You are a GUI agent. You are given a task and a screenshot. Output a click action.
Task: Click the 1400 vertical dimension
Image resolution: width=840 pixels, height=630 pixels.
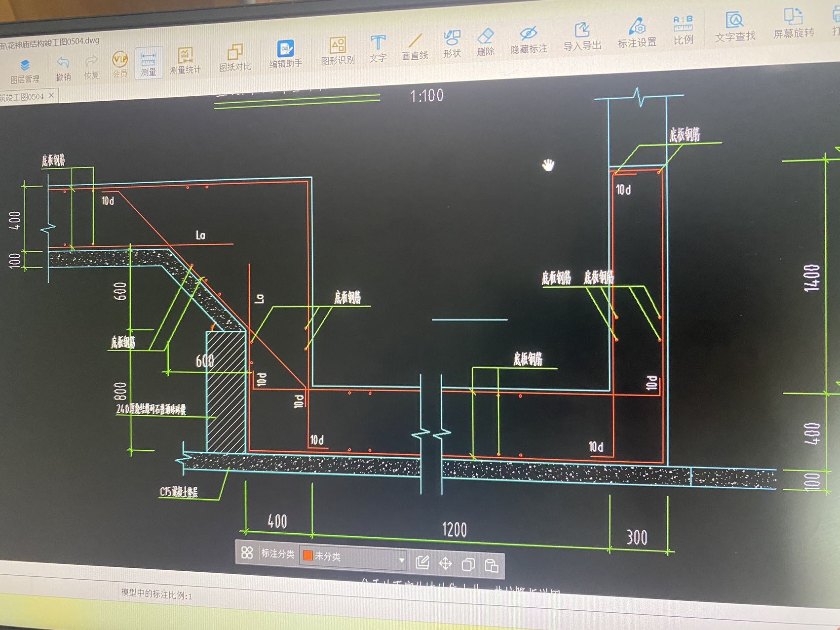(812, 277)
